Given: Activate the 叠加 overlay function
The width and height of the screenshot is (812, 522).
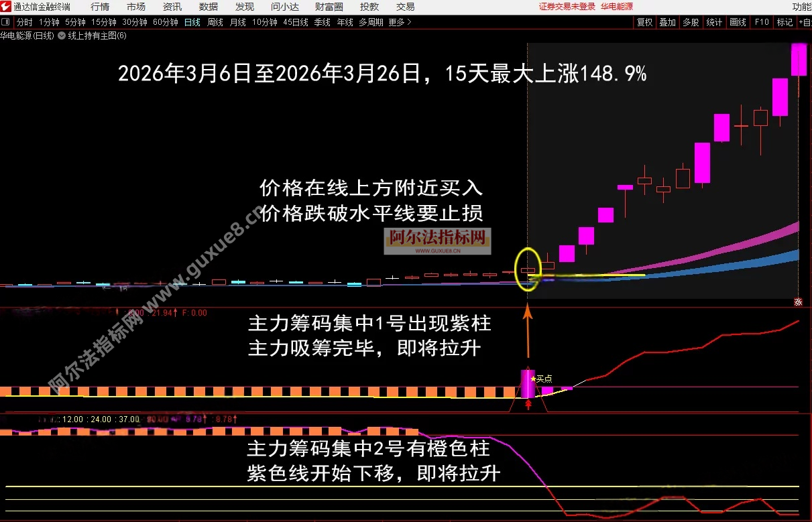Looking at the screenshot, I should (667, 21).
